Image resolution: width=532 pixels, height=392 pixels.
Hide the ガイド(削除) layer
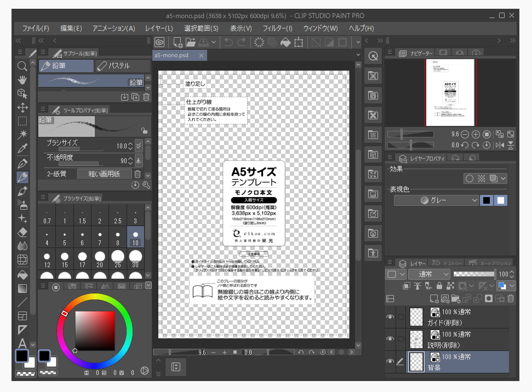coord(390,316)
